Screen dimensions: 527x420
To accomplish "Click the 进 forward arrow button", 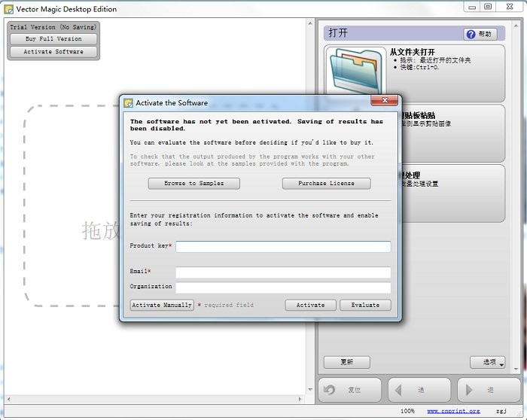I will pos(489,390).
